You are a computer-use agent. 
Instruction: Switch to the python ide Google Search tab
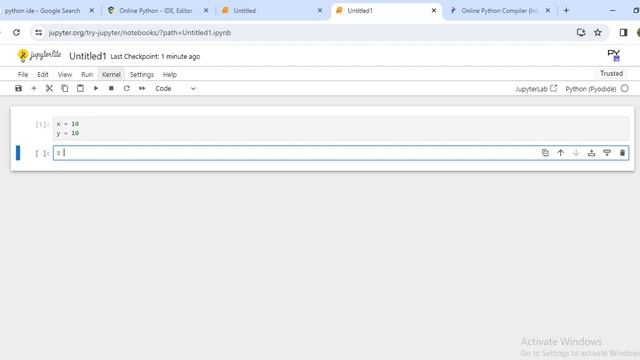tap(42, 11)
